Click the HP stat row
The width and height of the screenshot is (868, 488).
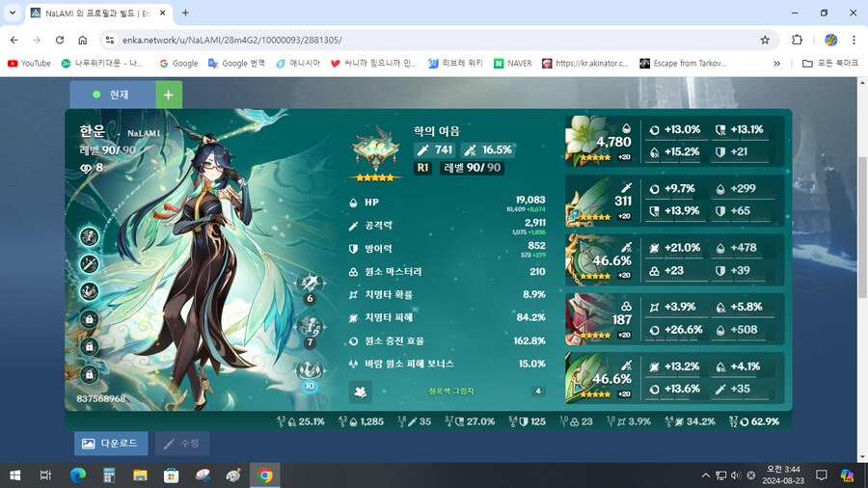(x=448, y=203)
